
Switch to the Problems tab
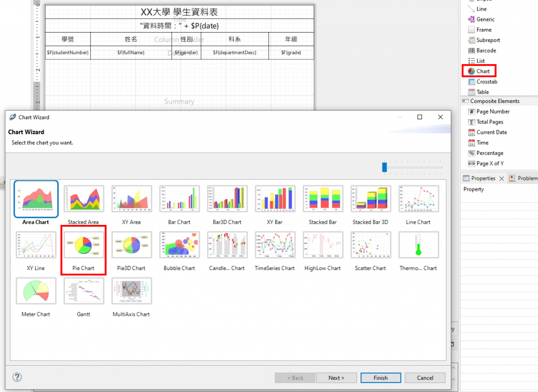tap(524, 178)
